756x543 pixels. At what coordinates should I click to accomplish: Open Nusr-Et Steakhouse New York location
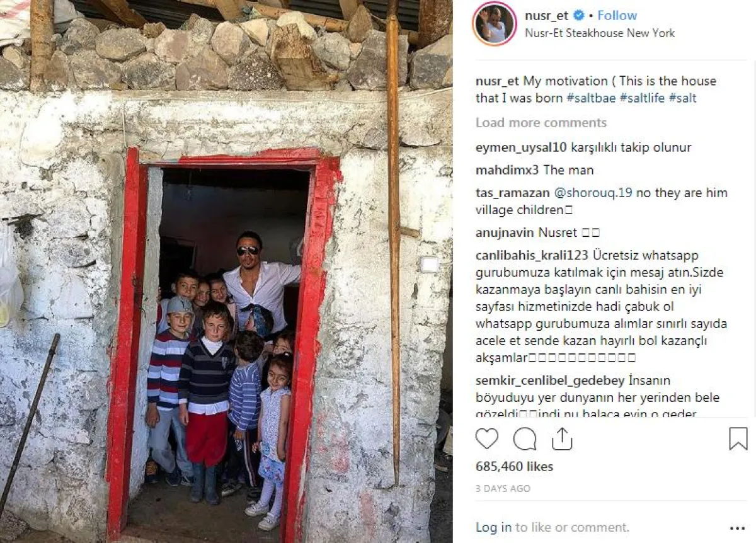(x=600, y=33)
